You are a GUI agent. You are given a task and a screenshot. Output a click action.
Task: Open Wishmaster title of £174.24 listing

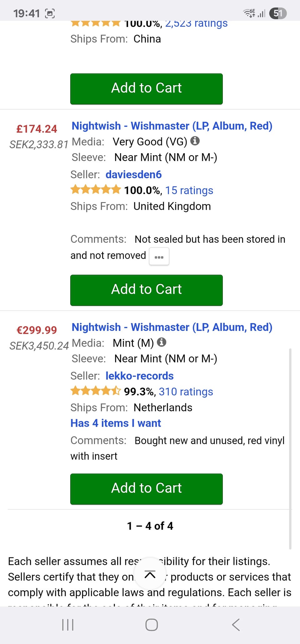(x=172, y=126)
